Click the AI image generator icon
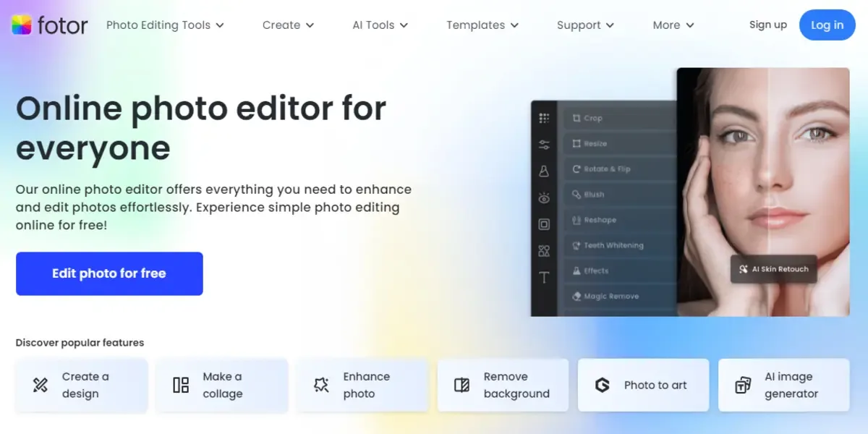868x434 pixels. pyautogui.click(x=743, y=385)
